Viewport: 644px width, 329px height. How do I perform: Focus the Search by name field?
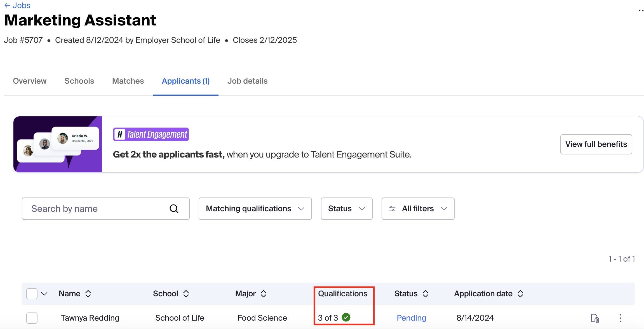105,209
